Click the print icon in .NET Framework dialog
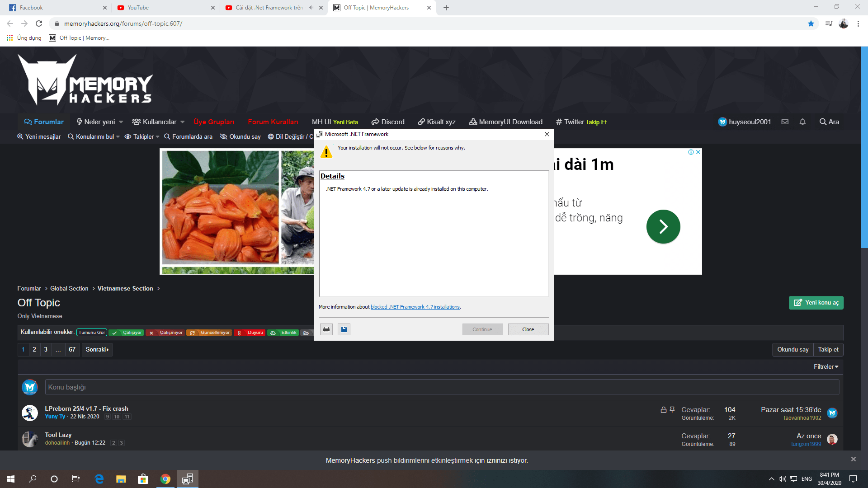 click(x=326, y=329)
